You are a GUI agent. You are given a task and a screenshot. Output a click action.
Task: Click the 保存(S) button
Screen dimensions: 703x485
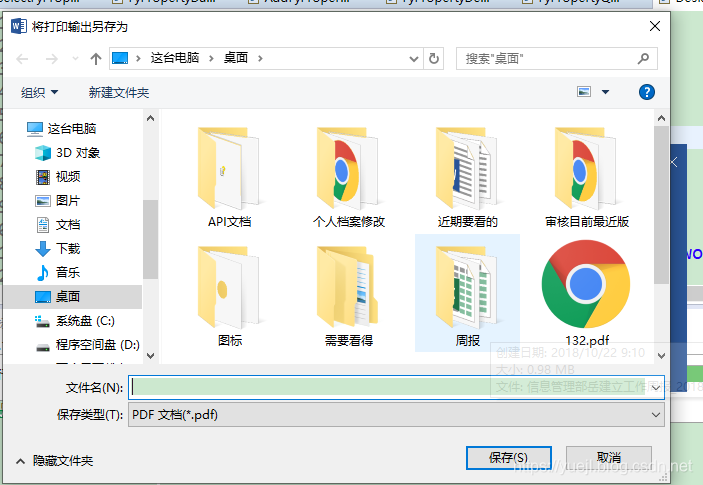(x=508, y=458)
